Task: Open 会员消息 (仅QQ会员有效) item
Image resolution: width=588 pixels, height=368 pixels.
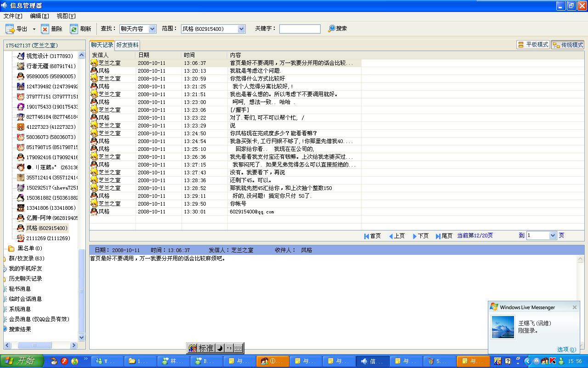Action: pyautogui.click(x=39, y=319)
